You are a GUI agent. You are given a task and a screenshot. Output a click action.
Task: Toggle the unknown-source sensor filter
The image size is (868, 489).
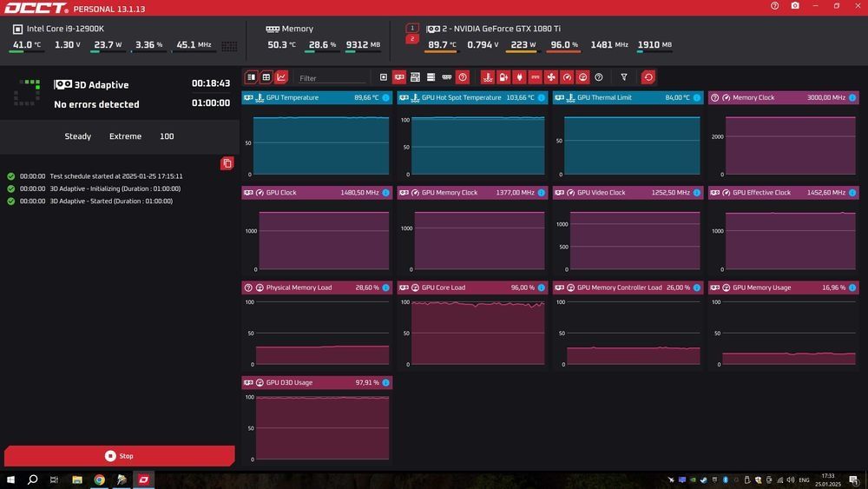[x=463, y=77]
